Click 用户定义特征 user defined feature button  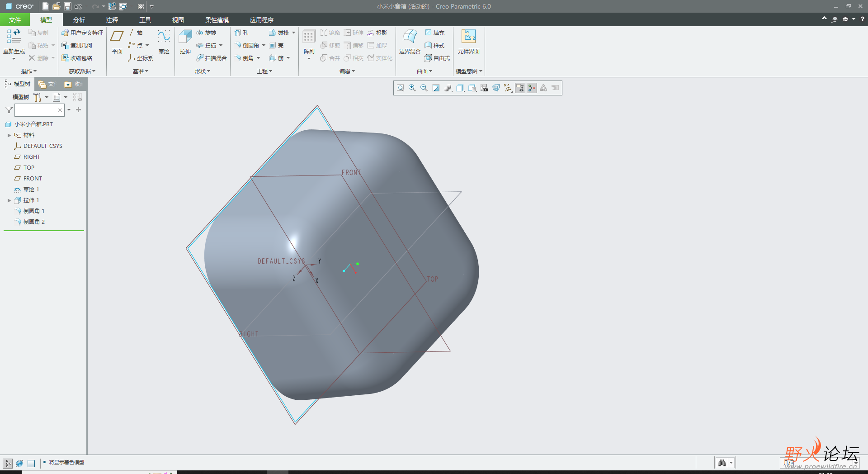coord(82,33)
